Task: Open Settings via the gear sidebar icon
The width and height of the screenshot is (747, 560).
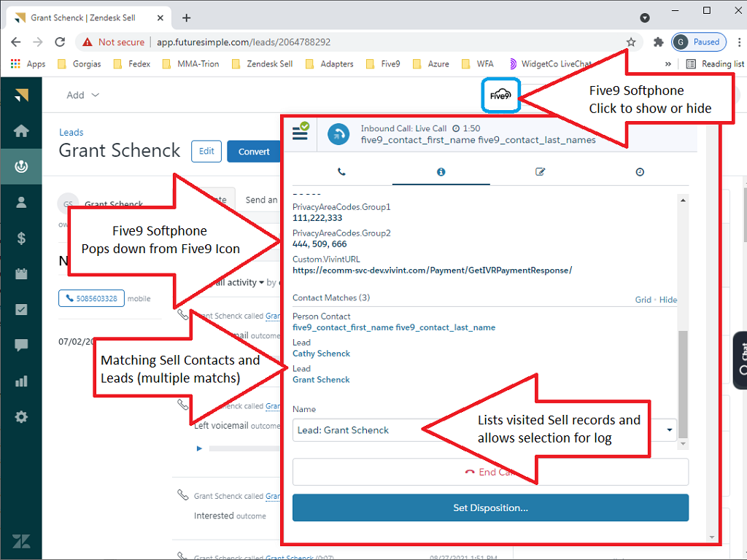Action: click(x=21, y=417)
